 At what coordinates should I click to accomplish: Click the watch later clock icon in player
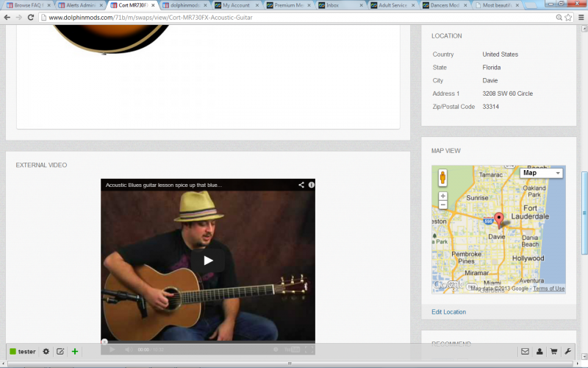(x=276, y=350)
